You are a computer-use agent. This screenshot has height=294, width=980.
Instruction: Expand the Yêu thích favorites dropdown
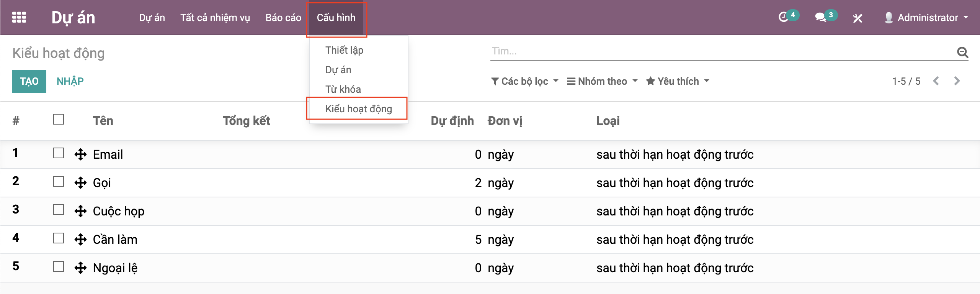point(678,81)
